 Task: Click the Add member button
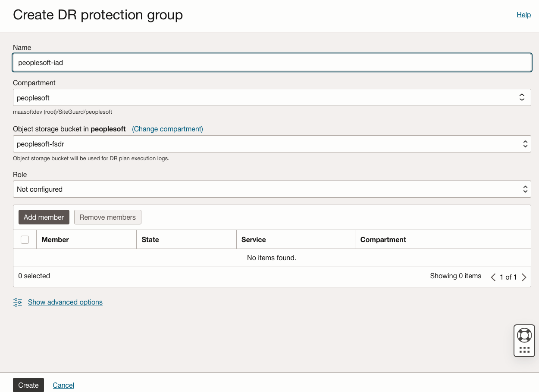pyautogui.click(x=44, y=217)
